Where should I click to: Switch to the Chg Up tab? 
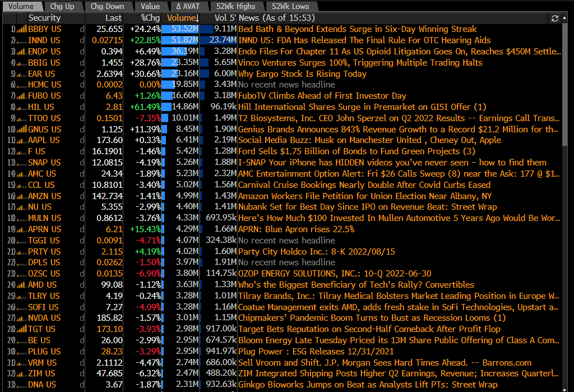(x=62, y=6)
